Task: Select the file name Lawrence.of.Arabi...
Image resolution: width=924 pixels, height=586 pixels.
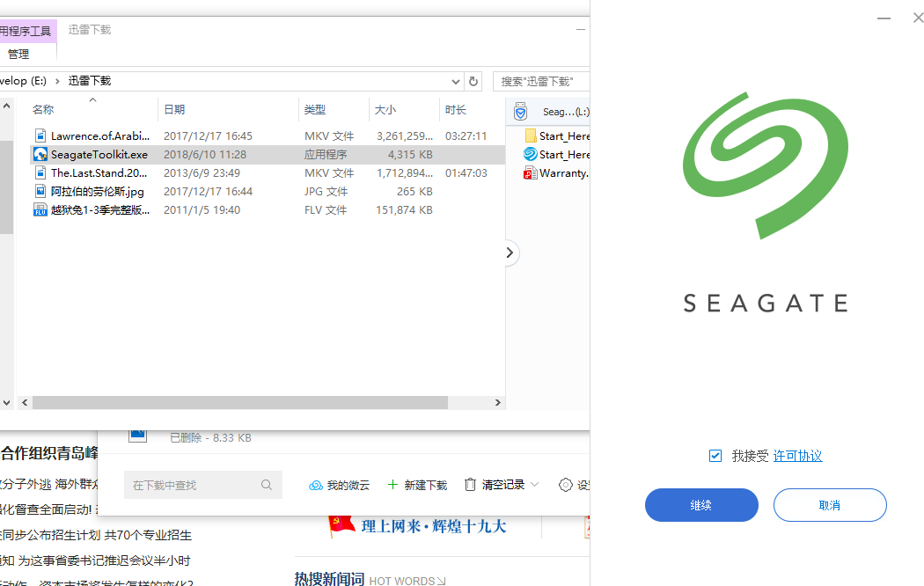Action: (100, 136)
